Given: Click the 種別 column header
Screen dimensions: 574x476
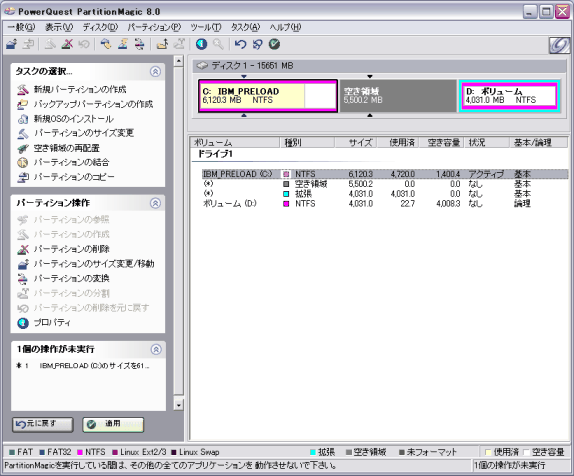Looking at the screenshot, I should (x=308, y=142).
